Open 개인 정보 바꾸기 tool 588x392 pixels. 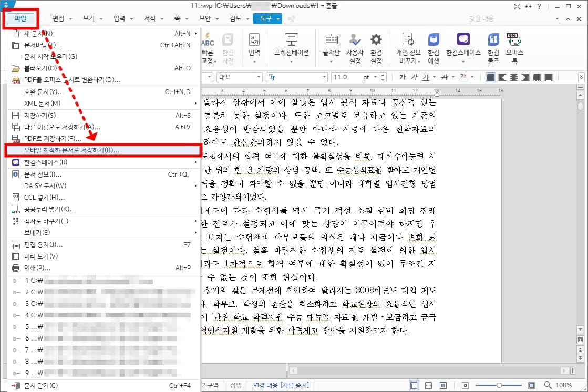[407, 47]
